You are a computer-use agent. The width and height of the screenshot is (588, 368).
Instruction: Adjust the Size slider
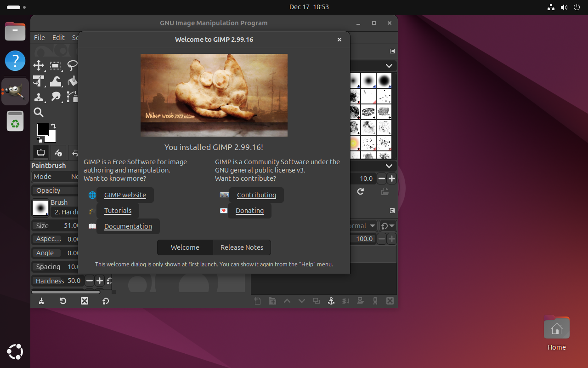(x=55, y=226)
